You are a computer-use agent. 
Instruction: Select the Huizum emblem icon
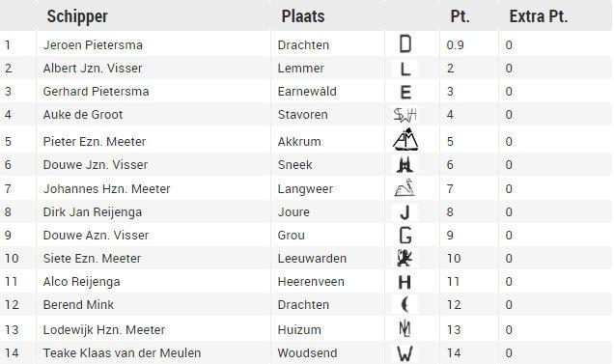tap(405, 328)
